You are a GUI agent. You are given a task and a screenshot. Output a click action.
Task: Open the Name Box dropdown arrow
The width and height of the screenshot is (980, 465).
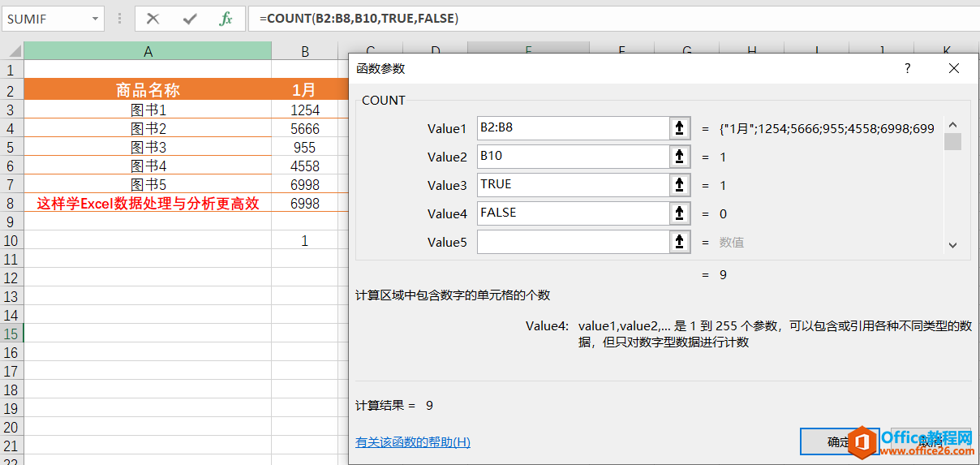coord(96,19)
